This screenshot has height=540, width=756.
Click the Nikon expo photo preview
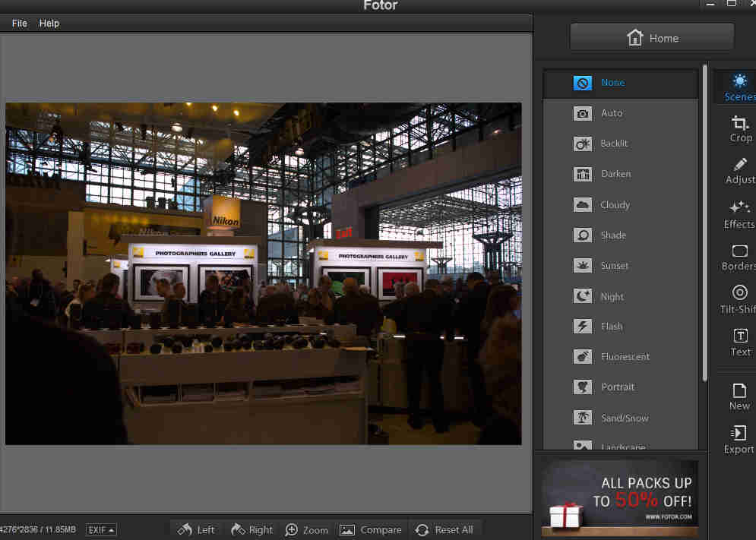pos(263,273)
